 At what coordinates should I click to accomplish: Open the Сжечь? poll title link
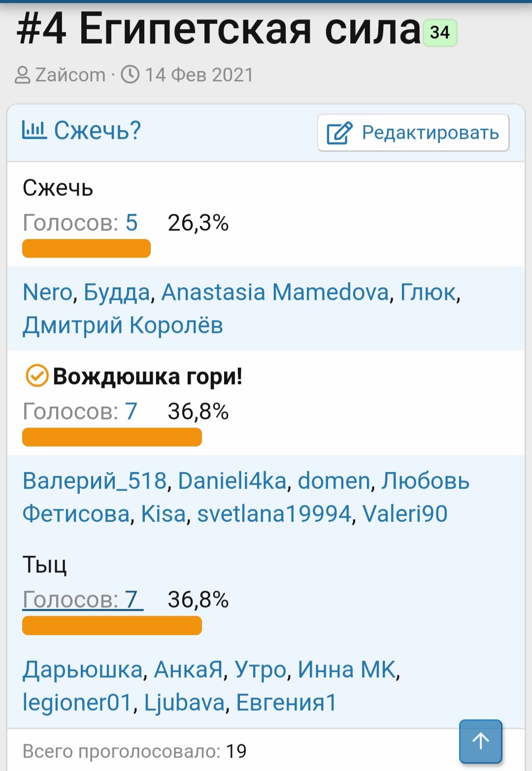click(97, 131)
